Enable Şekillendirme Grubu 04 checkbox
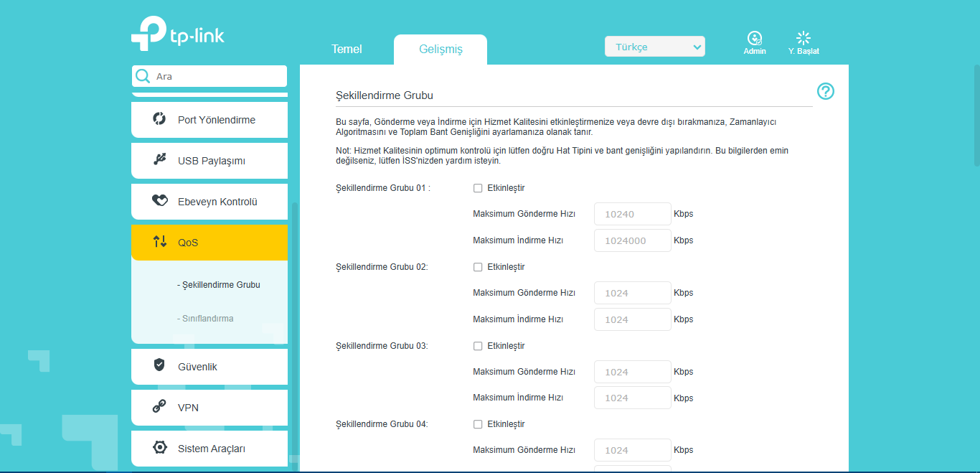 (x=478, y=424)
